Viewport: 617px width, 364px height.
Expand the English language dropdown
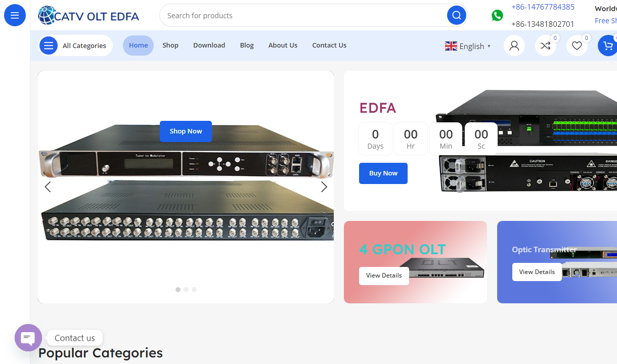coord(468,46)
